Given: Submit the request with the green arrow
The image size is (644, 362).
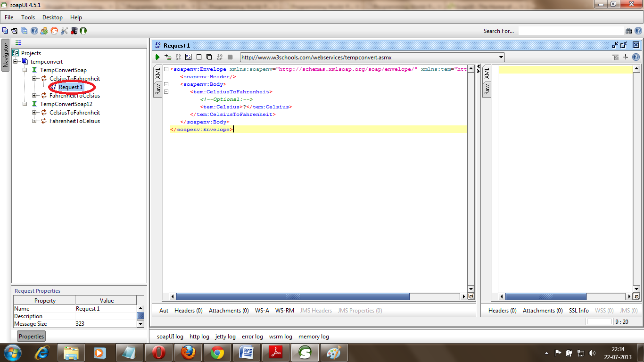Looking at the screenshot, I should point(157,57).
